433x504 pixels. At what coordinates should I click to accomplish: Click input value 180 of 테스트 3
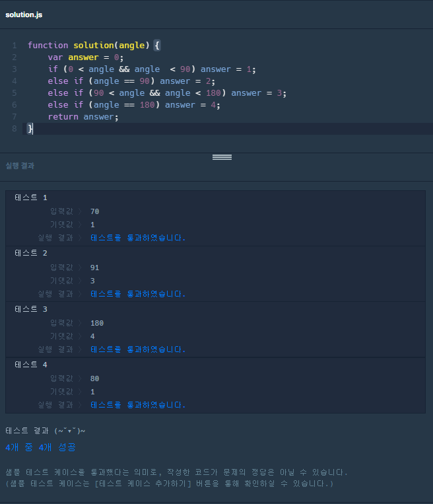click(x=97, y=323)
